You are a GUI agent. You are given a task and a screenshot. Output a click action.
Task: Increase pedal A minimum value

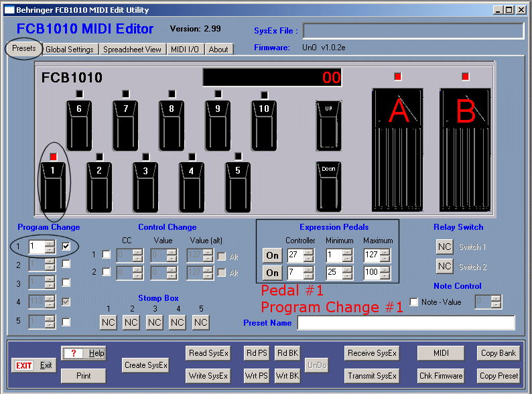[347, 252]
